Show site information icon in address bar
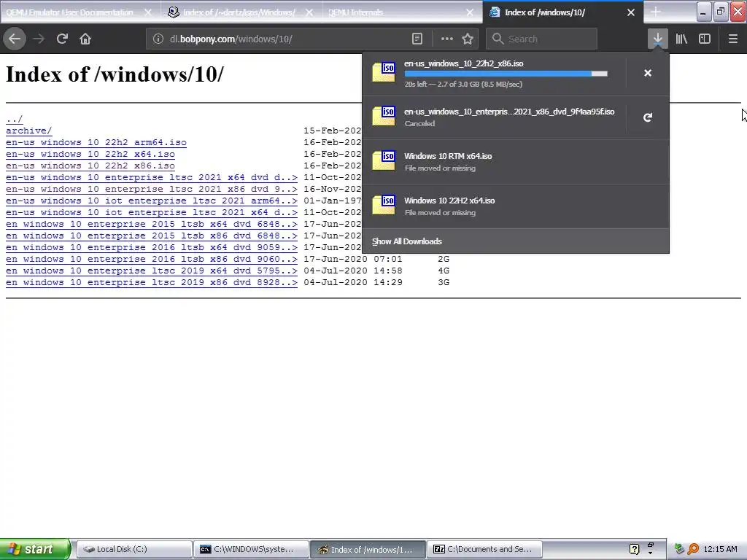 pos(158,39)
